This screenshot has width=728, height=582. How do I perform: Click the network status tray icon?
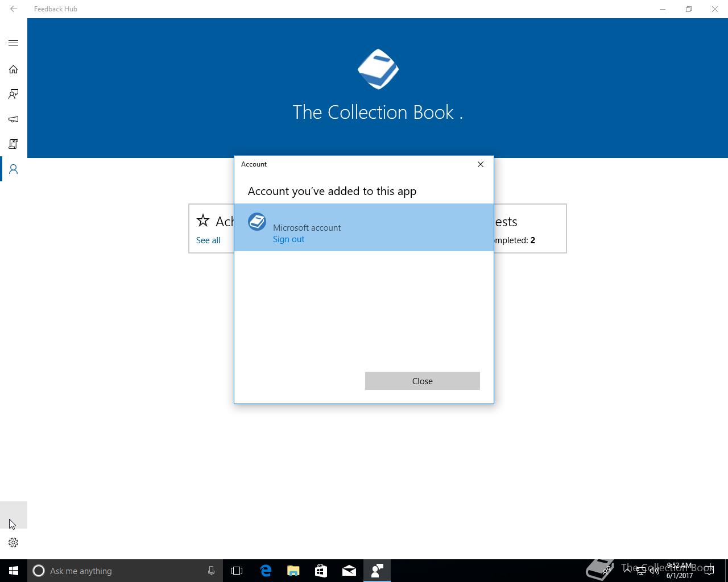point(641,571)
